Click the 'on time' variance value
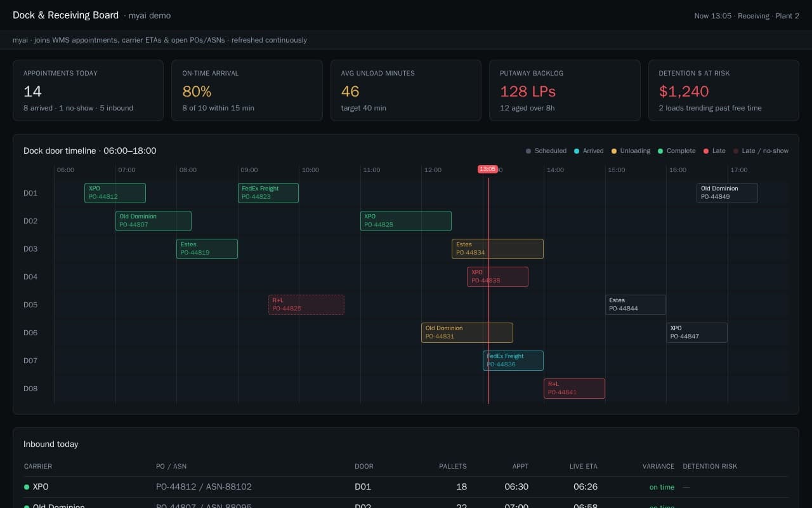The height and width of the screenshot is (508, 812). 662,487
